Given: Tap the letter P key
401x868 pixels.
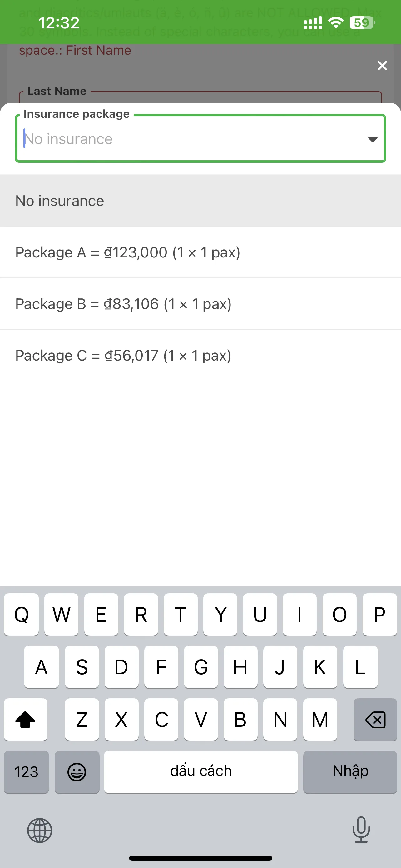Looking at the screenshot, I should 379,614.
